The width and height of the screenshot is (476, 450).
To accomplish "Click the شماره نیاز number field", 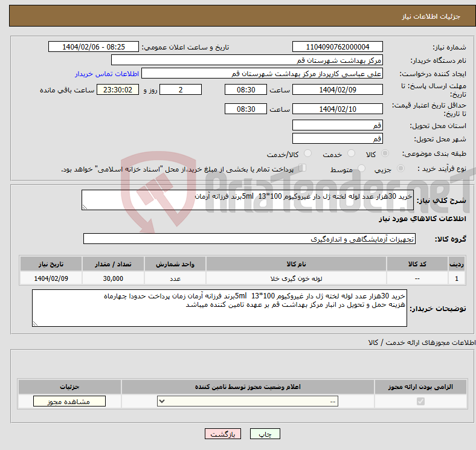I will (337, 47).
